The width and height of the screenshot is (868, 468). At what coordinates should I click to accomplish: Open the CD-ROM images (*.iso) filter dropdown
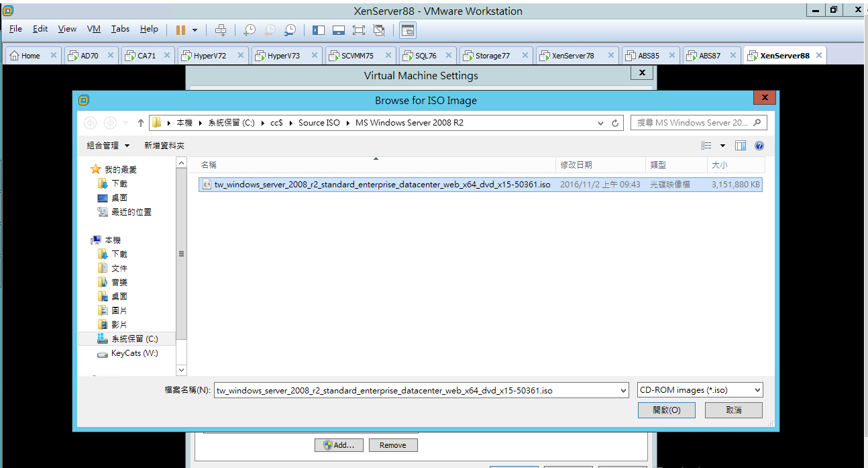pyautogui.click(x=700, y=390)
